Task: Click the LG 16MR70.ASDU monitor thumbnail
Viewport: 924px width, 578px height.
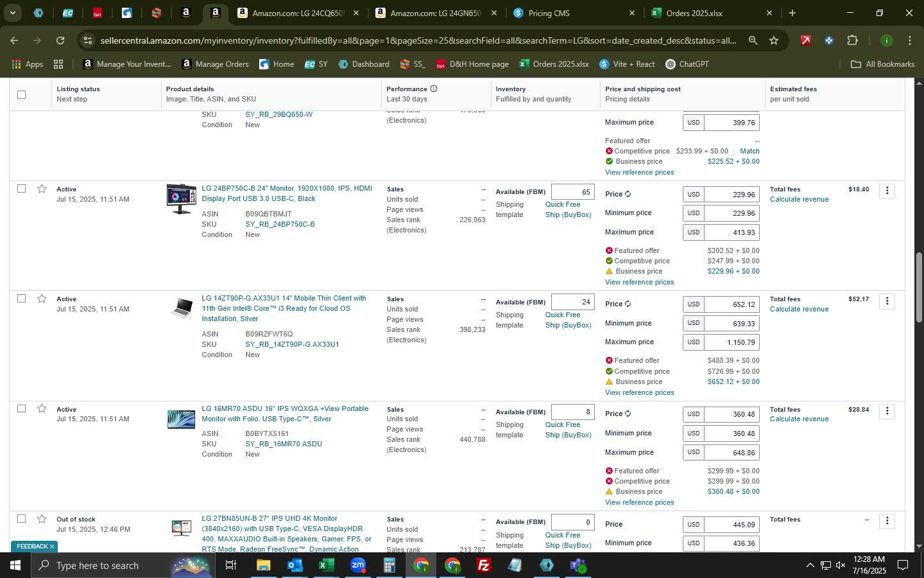Action: (181, 419)
